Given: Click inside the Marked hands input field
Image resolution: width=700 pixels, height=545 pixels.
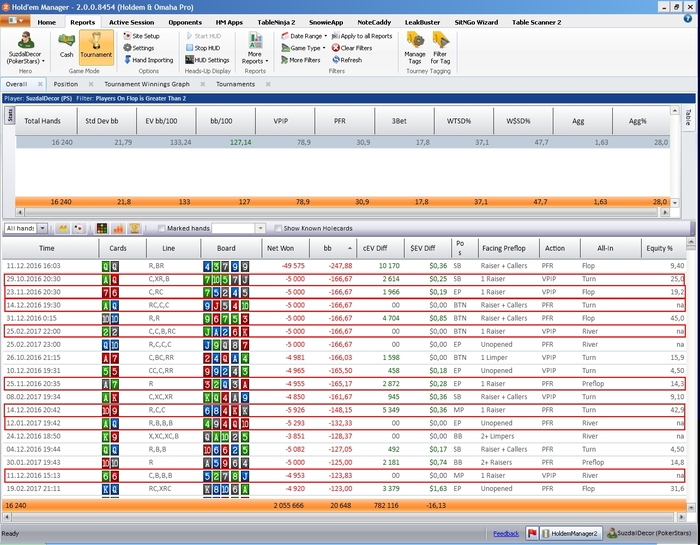Looking at the screenshot, I should point(233,229).
